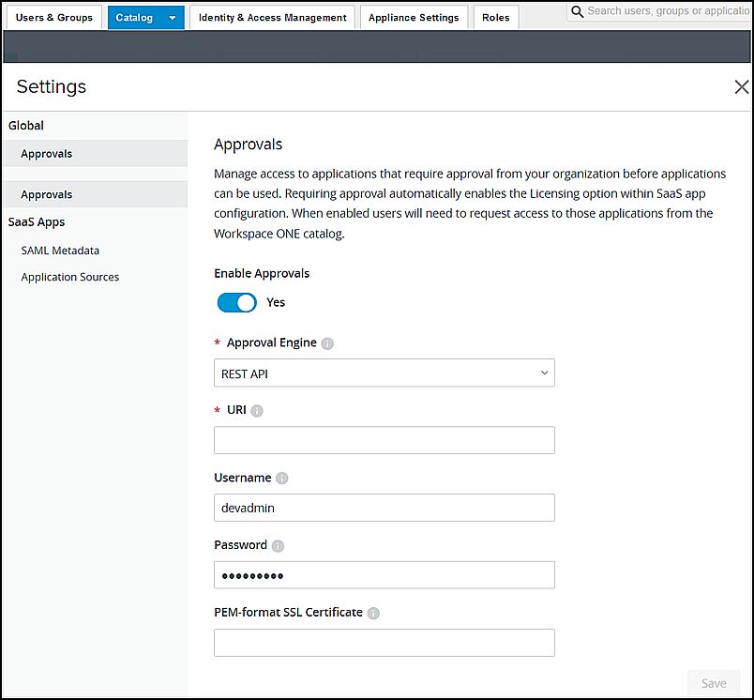
Task: Select SAML Metadata in sidebar
Action: click(x=60, y=251)
